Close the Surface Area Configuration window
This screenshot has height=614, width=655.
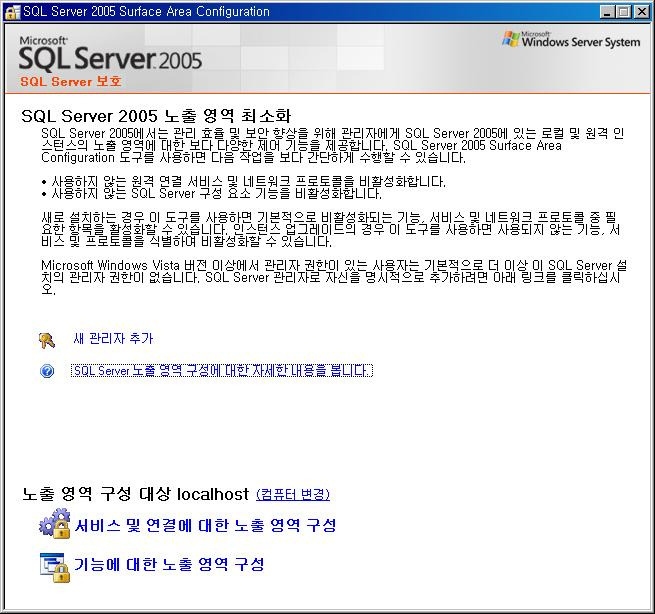tap(641, 12)
